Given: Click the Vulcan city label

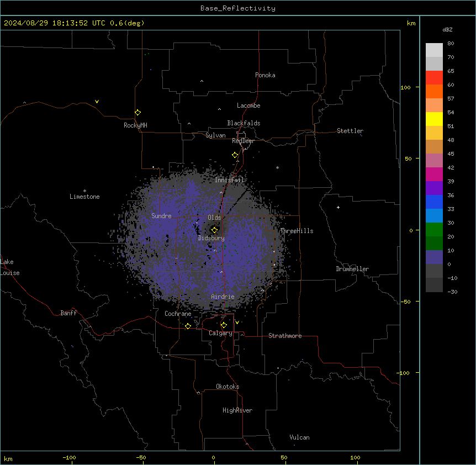Looking at the screenshot, I should [300, 437].
